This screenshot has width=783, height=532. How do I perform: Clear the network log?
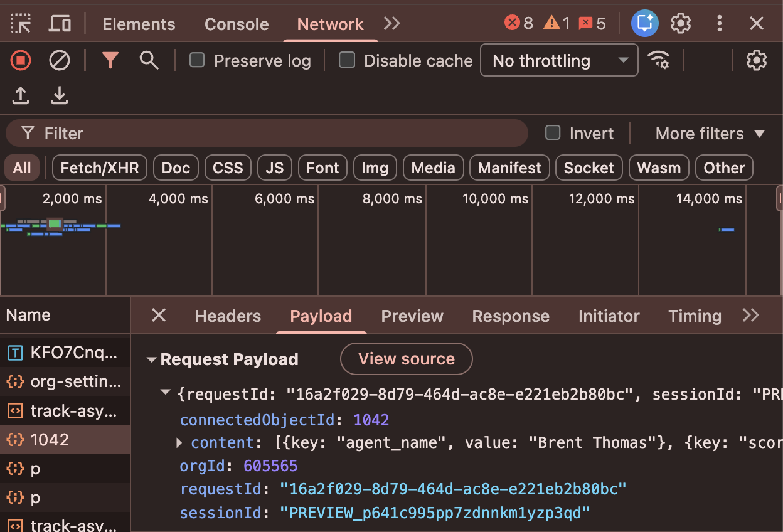point(60,60)
